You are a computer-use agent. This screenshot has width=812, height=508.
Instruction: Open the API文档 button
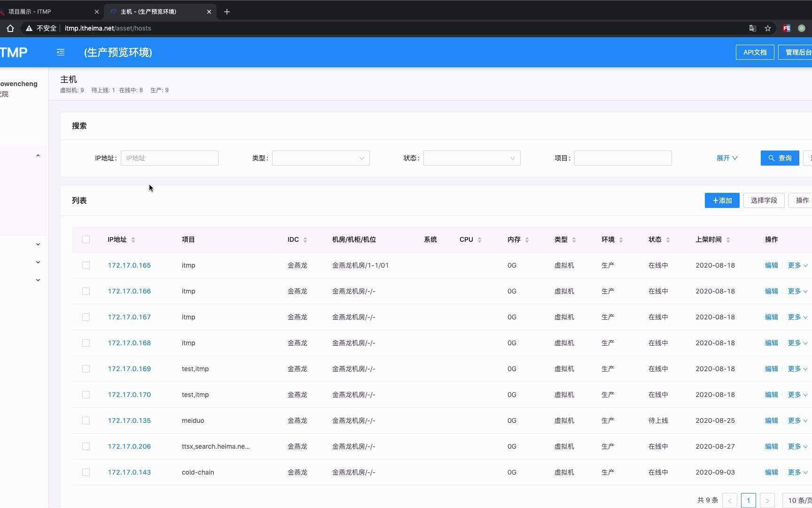pyautogui.click(x=755, y=52)
